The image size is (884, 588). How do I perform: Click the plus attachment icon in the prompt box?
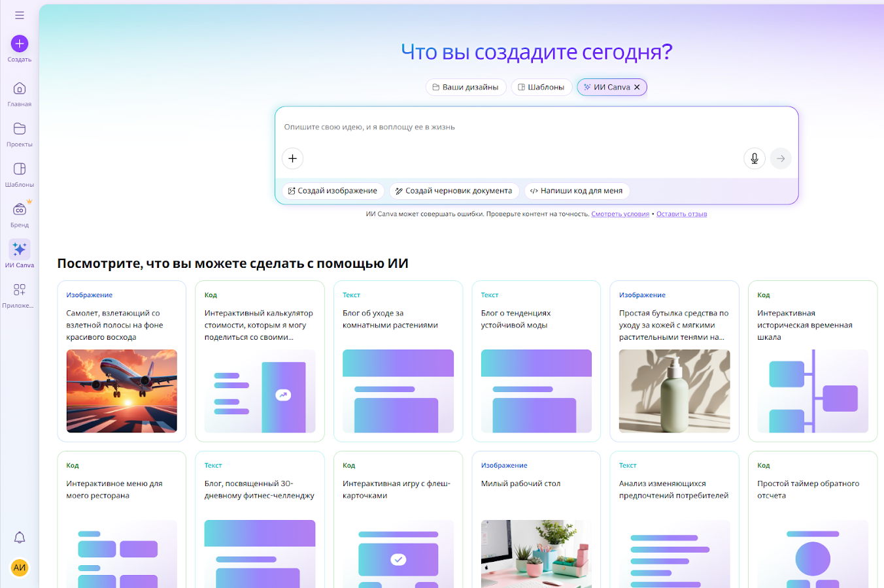pos(292,158)
